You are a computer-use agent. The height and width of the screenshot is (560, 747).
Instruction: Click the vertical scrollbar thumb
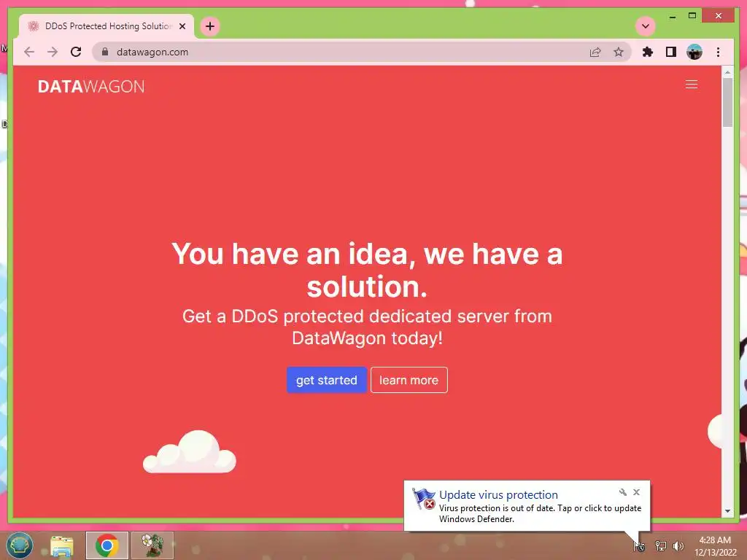(x=727, y=102)
